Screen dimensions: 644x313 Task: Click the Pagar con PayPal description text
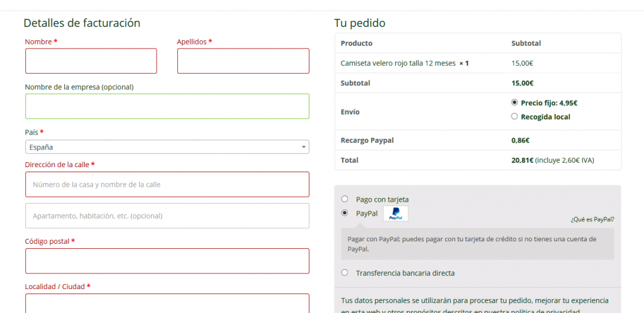(472, 244)
